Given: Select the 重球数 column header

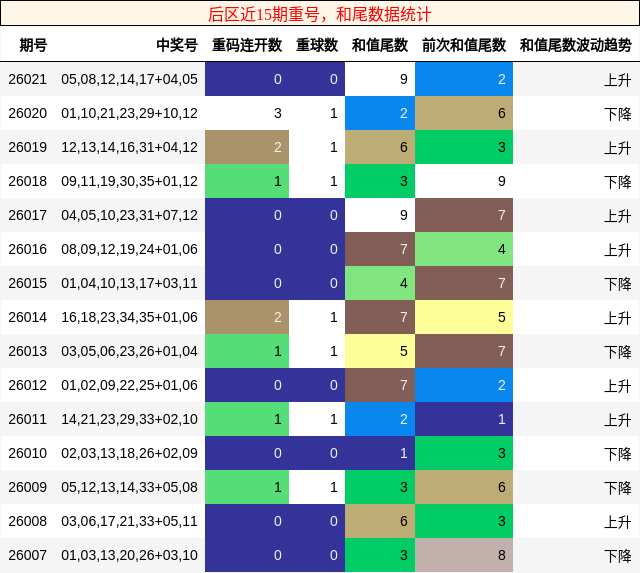Looking at the screenshot, I should pyautogui.click(x=317, y=45).
